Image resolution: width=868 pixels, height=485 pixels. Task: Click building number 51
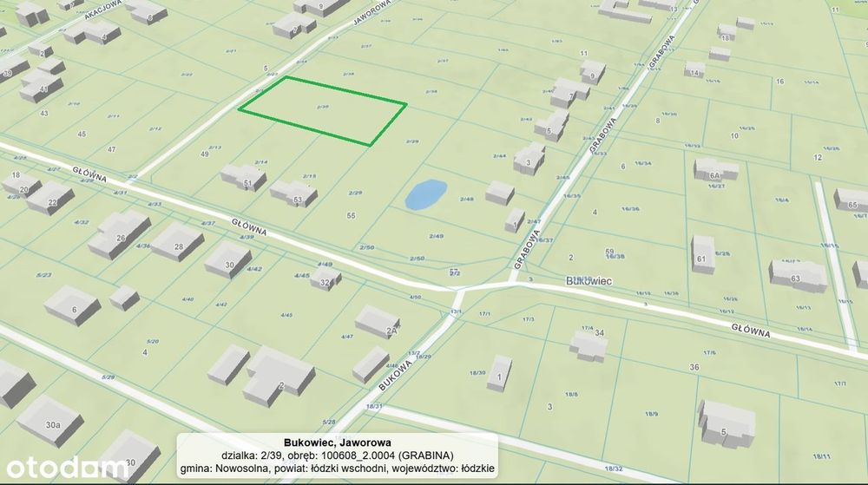click(x=244, y=178)
